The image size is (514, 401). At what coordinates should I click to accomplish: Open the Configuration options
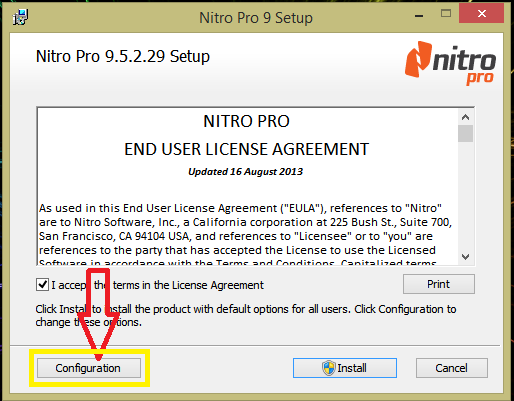click(x=89, y=368)
